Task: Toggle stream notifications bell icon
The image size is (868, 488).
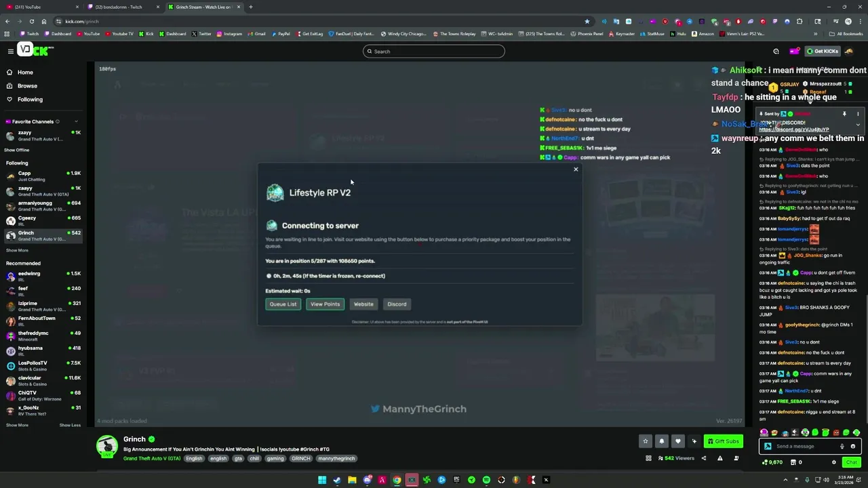Action: pyautogui.click(x=662, y=441)
